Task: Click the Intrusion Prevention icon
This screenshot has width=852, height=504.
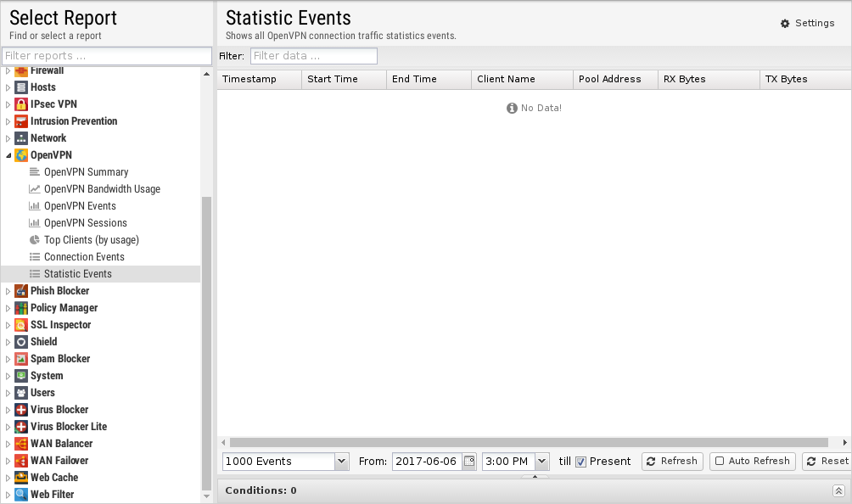Action: pyautogui.click(x=21, y=121)
